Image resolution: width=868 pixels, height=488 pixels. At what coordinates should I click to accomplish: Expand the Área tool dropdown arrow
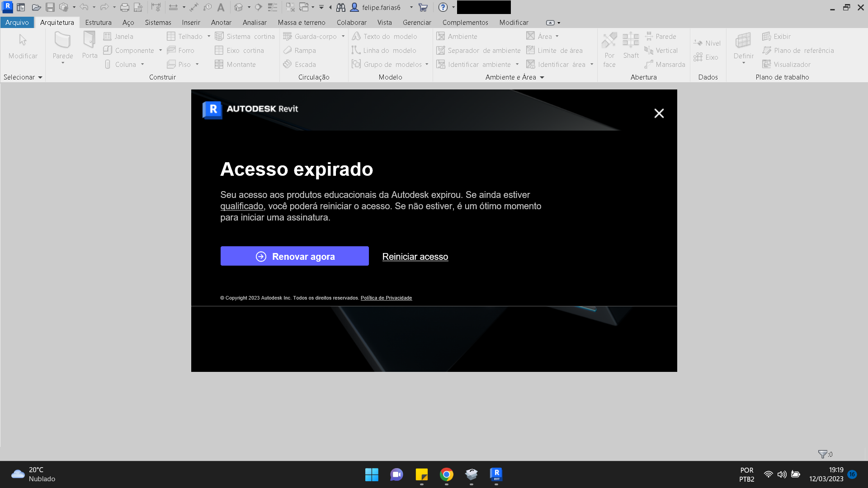click(x=557, y=37)
